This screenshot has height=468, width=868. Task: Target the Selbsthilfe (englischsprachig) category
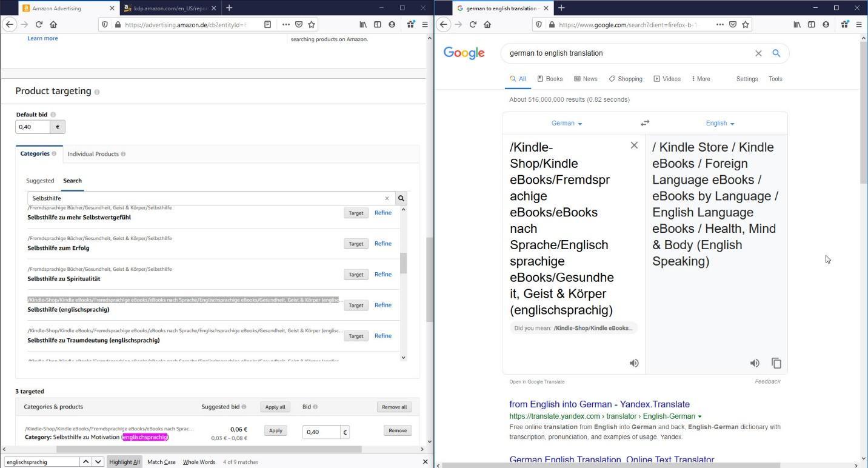pyautogui.click(x=356, y=305)
